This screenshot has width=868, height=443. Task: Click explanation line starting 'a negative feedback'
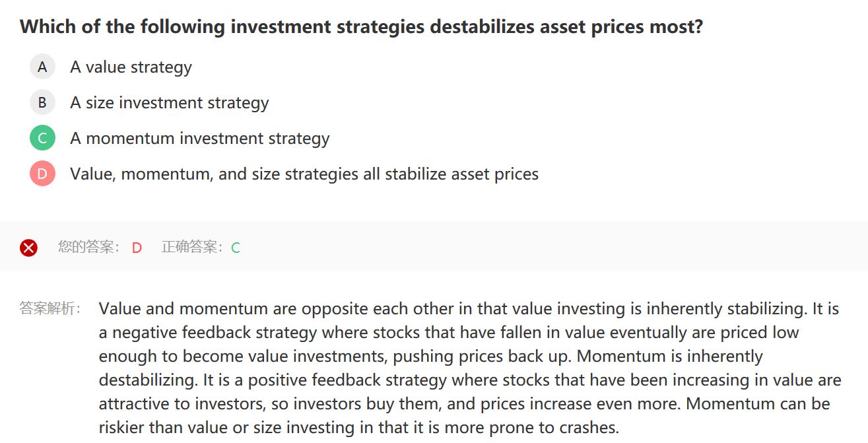pos(449,332)
